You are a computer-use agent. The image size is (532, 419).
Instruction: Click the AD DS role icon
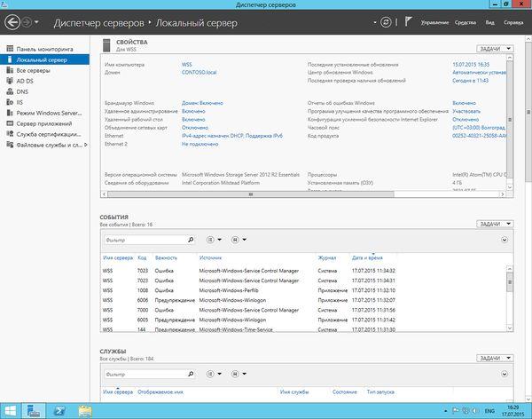pyautogui.click(x=10, y=81)
